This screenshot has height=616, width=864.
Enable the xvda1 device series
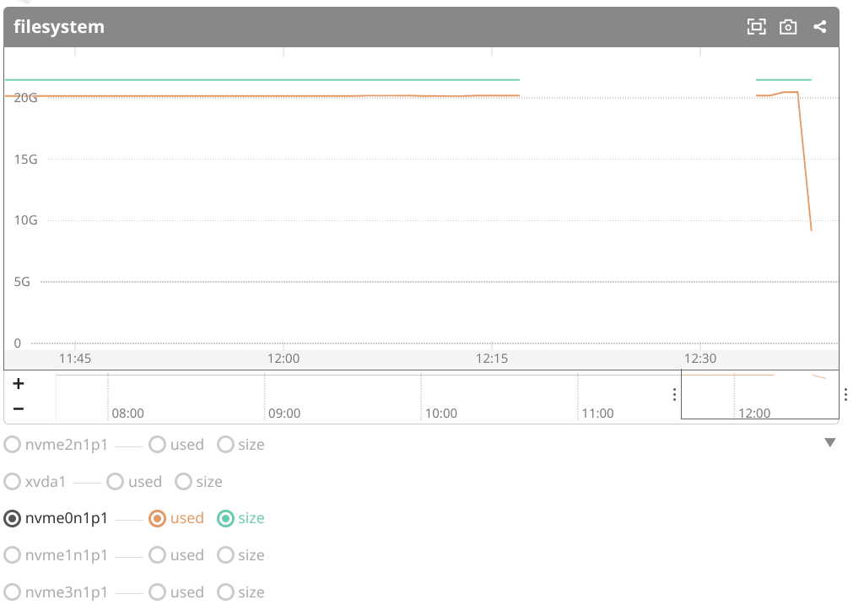click(13, 482)
